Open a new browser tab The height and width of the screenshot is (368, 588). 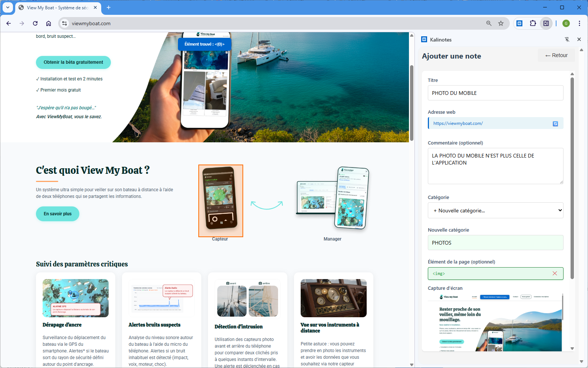click(109, 7)
